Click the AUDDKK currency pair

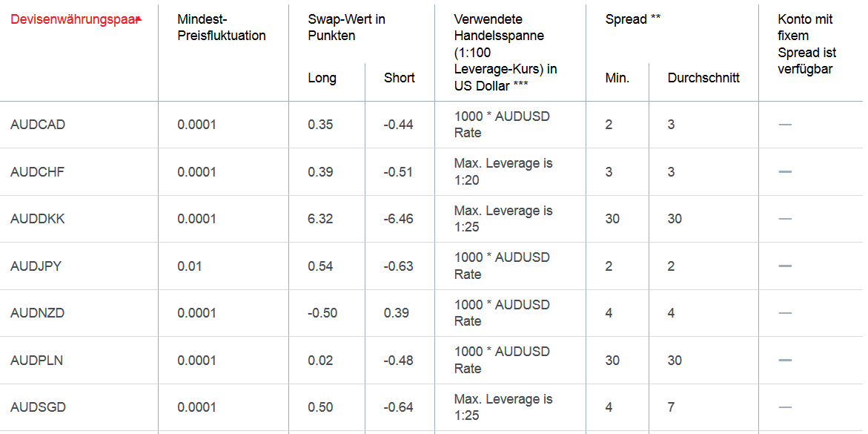point(38,219)
